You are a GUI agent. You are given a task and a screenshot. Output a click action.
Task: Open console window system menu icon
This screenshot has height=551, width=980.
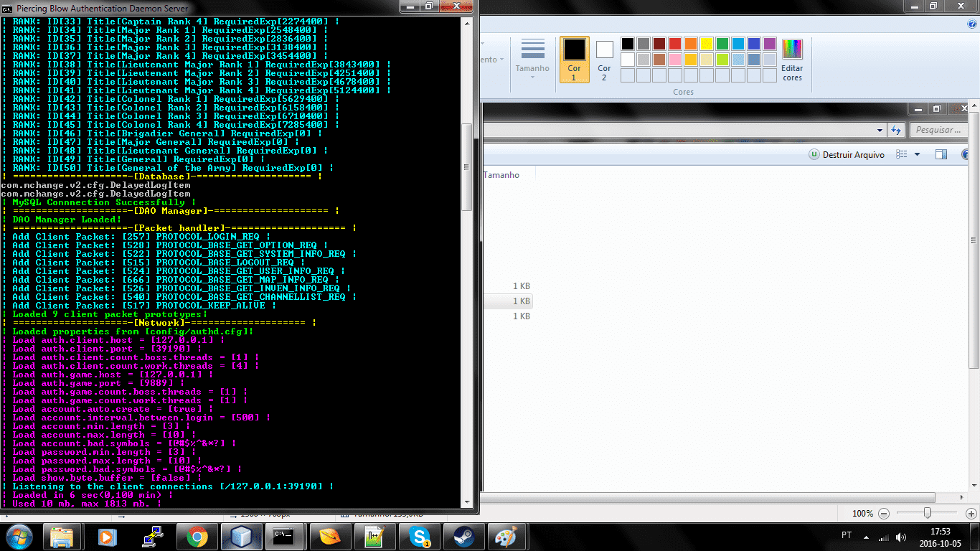[7, 8]
